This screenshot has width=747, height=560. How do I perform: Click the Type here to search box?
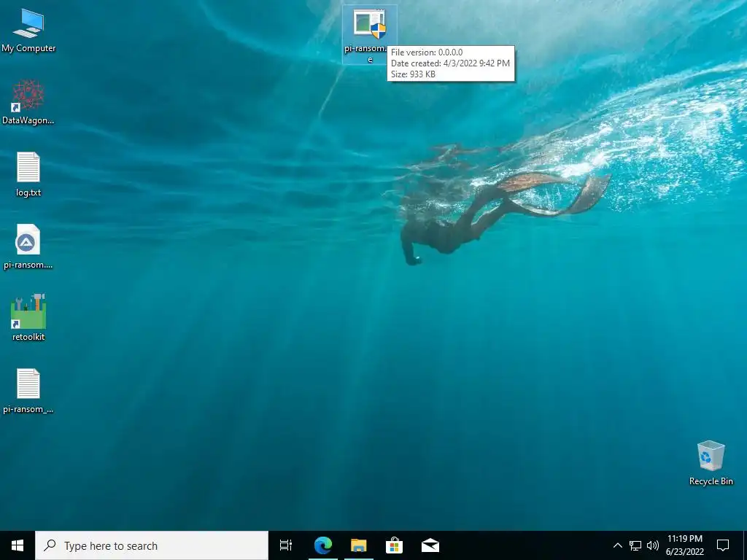tap(152, 545)
